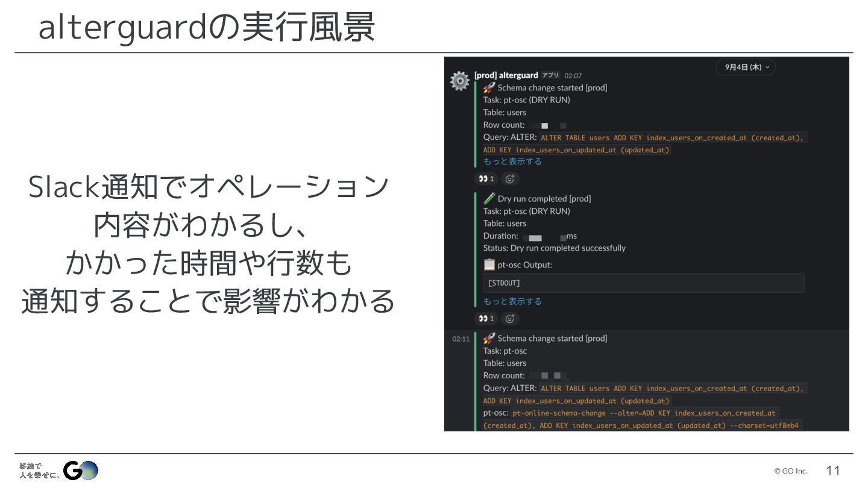
Task: Click the rocket emoji in the 02:11 message
Action: coord(489,338)
